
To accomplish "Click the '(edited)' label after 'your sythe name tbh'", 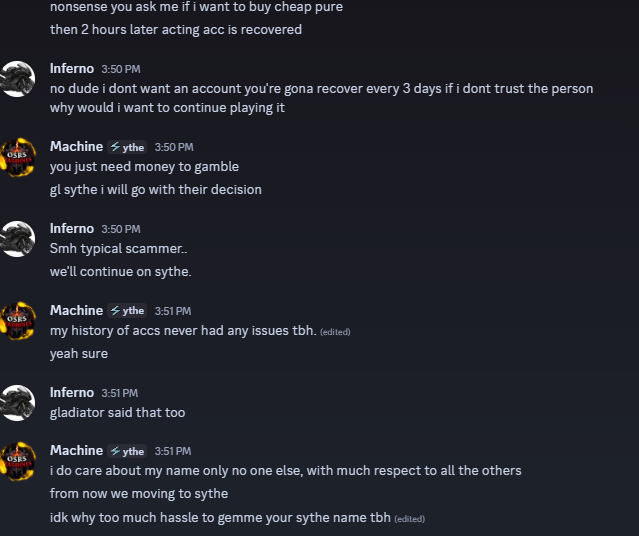I will (410, 519).
